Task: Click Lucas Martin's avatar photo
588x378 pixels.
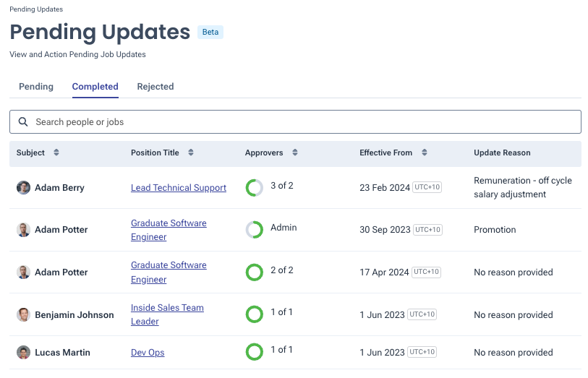Action: [x=24, y=353]
